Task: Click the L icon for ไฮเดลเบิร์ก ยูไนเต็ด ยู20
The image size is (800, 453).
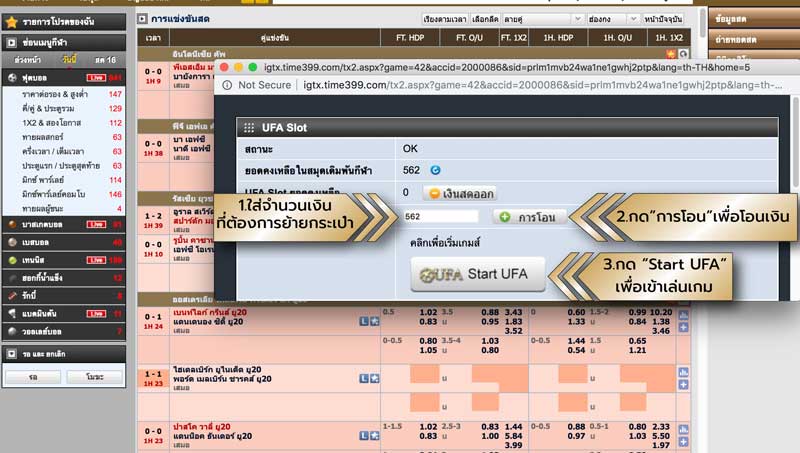Action: point(364,379)
